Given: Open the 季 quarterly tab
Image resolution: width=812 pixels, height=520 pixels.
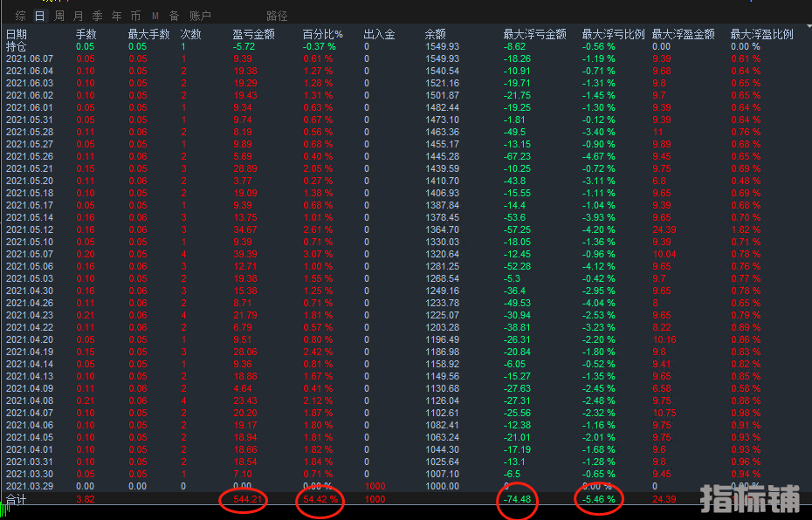Looking at the screenshot, I should 98,16.
